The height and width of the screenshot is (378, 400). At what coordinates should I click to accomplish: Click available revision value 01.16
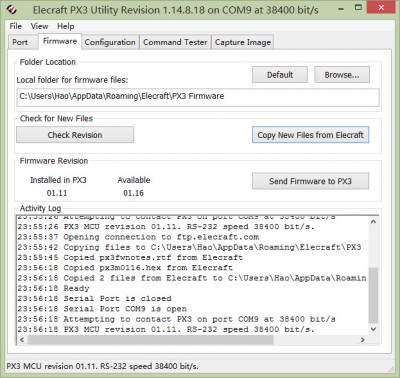(x=133, y=193)
